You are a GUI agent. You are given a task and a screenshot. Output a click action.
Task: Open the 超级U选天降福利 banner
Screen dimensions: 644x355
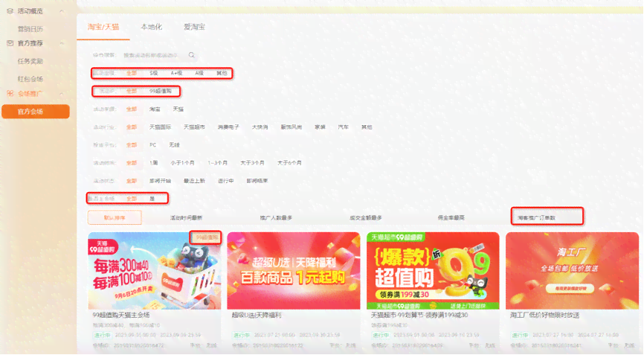294,271
